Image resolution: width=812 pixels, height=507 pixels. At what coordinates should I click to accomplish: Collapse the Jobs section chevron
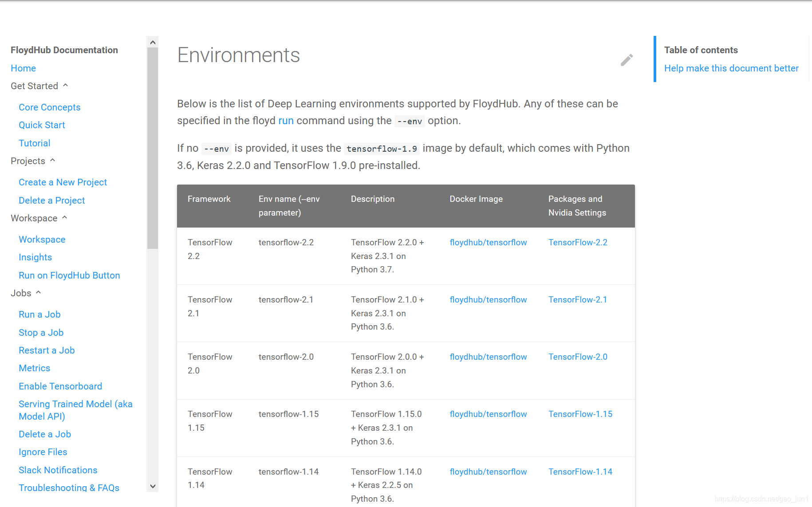click(39, 292)
